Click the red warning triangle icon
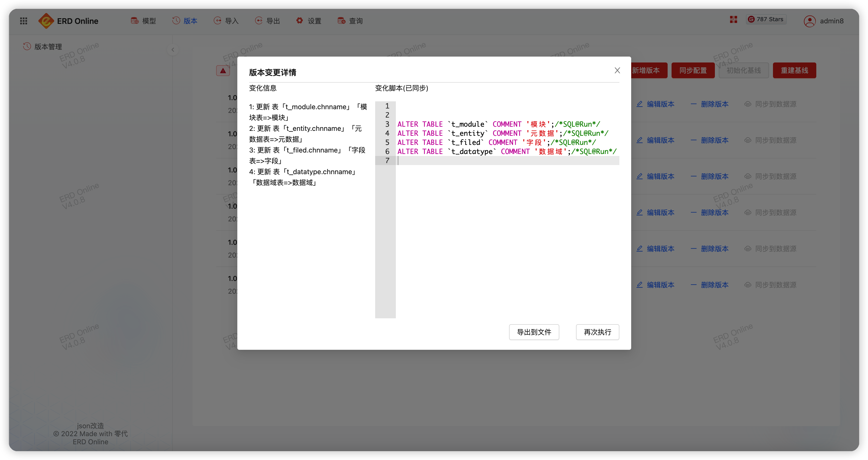The height and width of the screenshot is (460, 868). pyautogui.click(x=223, y=71)
